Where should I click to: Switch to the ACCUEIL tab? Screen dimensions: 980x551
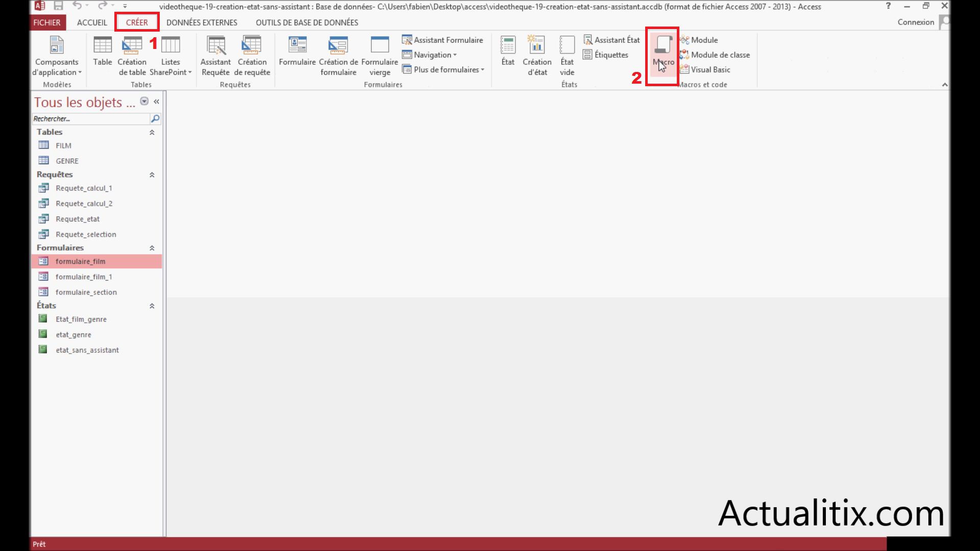92,22
